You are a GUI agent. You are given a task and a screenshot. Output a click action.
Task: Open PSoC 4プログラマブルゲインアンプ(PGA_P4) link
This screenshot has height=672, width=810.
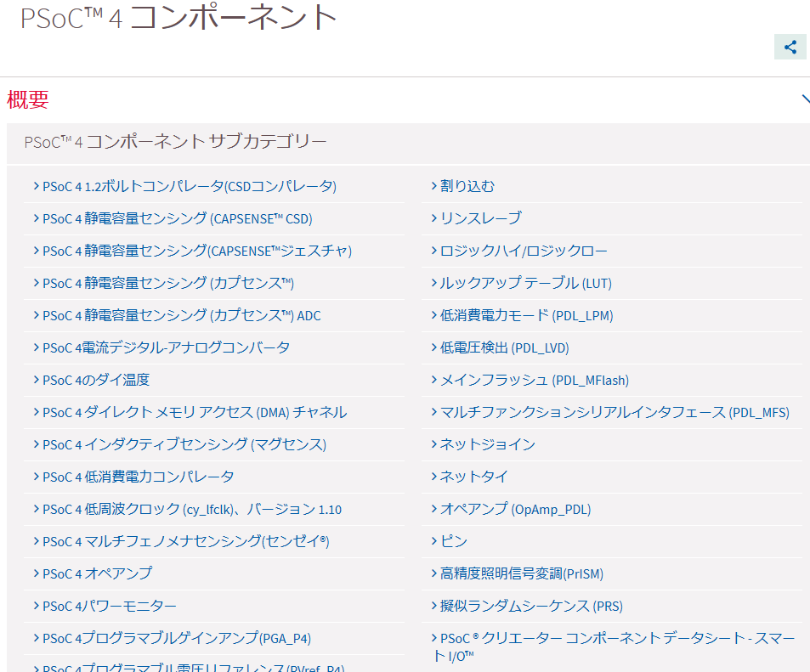click(x=177, y=638)
